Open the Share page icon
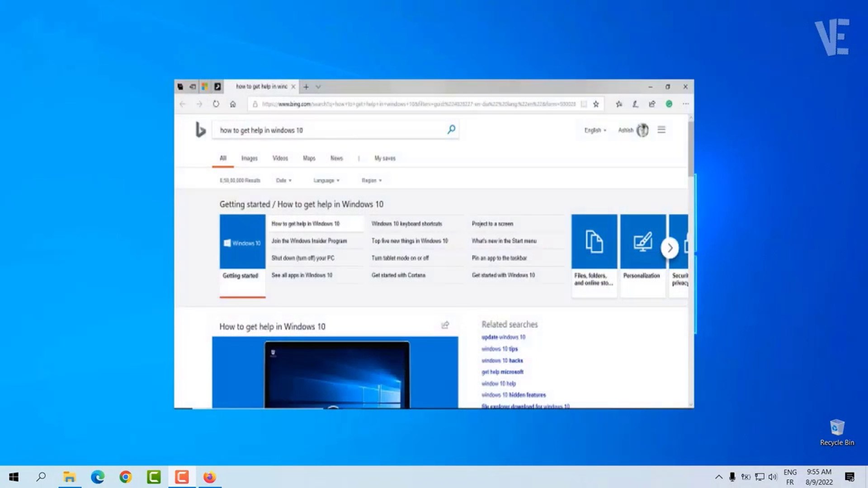This screenshot has height=488, width=868. tap(652, 104)
